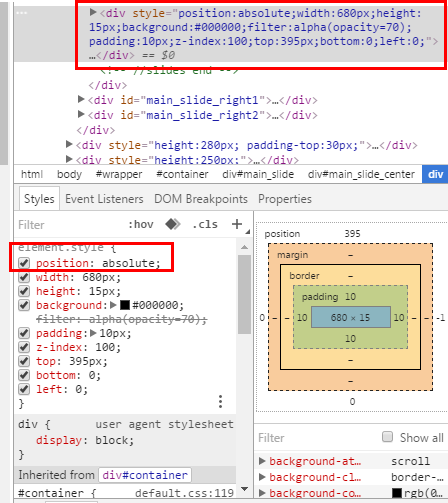The width and height of the screenshot is (448, 503).
Task: Open the three-dot menu in element.style
Action: tap(220, 402)
